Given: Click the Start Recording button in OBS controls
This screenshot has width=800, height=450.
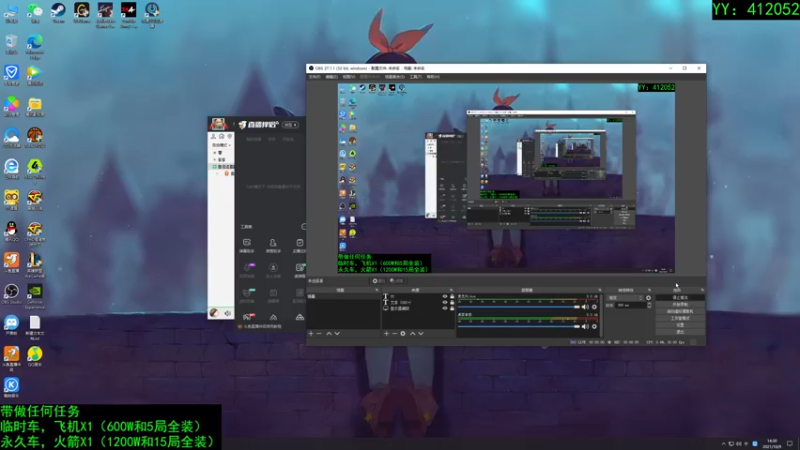Looking at the screenshot, I should [x=680, y=305].
